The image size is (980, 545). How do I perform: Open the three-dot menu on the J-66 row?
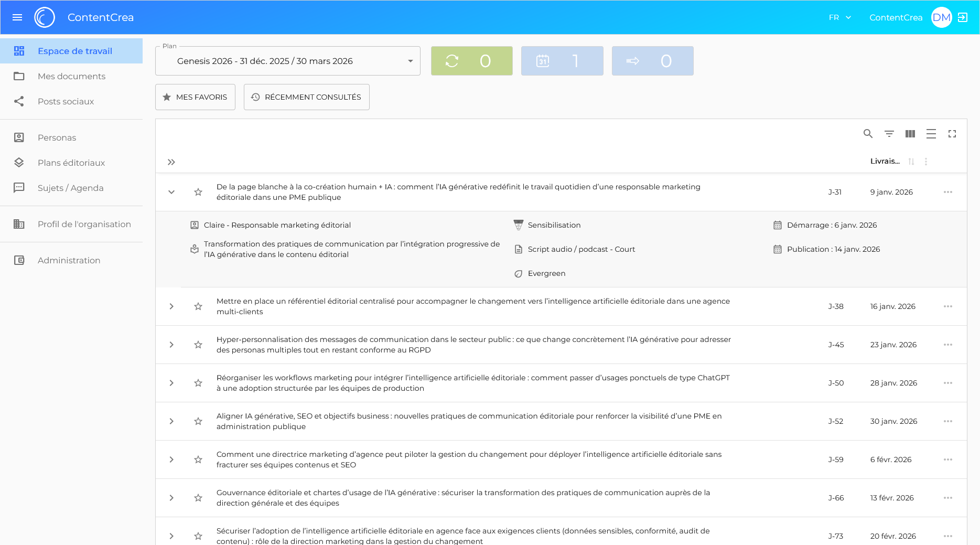click(x=948, y=498)
